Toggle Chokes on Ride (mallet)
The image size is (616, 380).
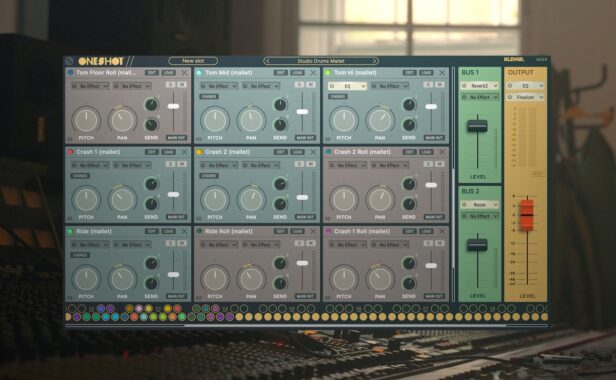(80, 255)
